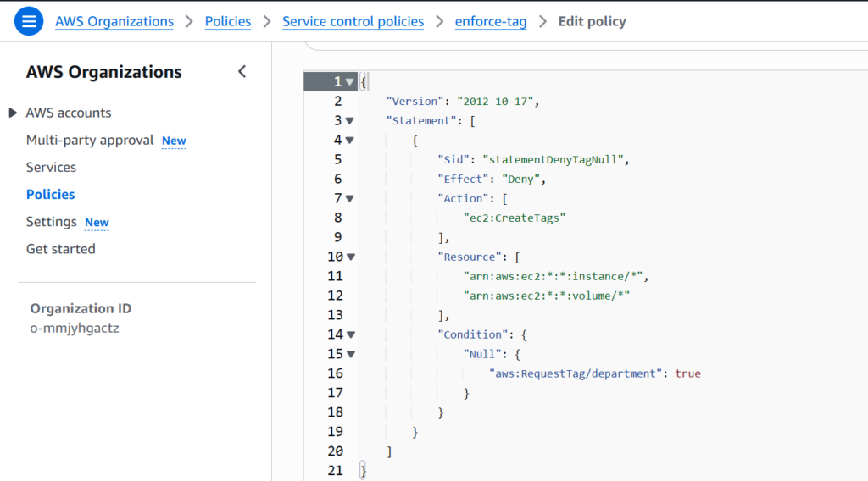The height and width of the screenshot is (481, 868).
Task: Open Multi-party approval in sidebar
Action: tap(90, 141)
